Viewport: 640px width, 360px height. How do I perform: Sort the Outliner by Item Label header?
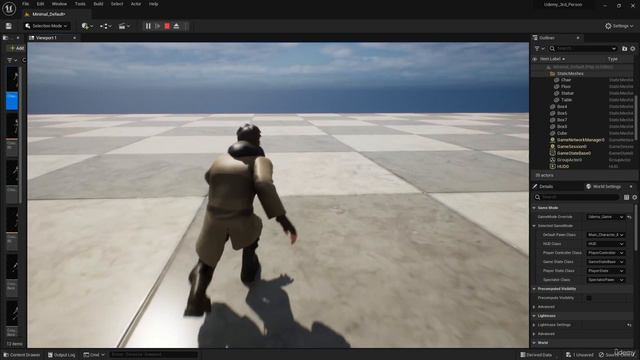[552, 59]
